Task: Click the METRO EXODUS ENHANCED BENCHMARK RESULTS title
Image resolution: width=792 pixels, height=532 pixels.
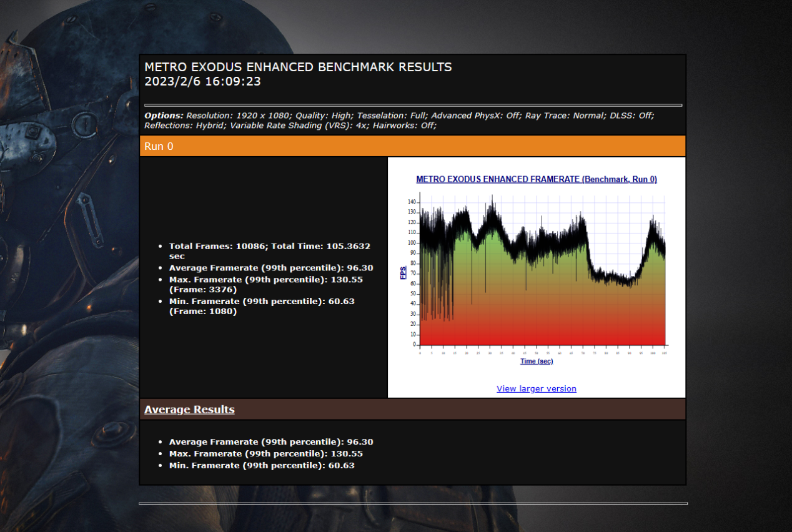Action: [x=298, y=67]
